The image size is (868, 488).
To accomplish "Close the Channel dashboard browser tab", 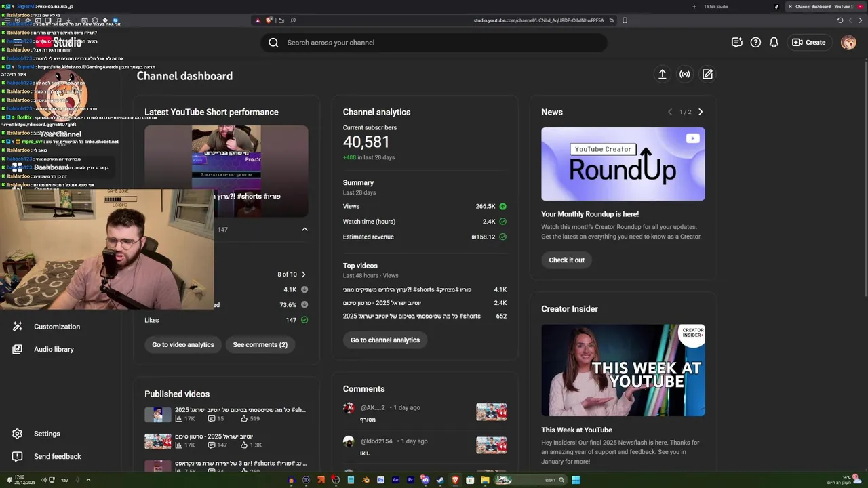I will click(x=790, y=7).
